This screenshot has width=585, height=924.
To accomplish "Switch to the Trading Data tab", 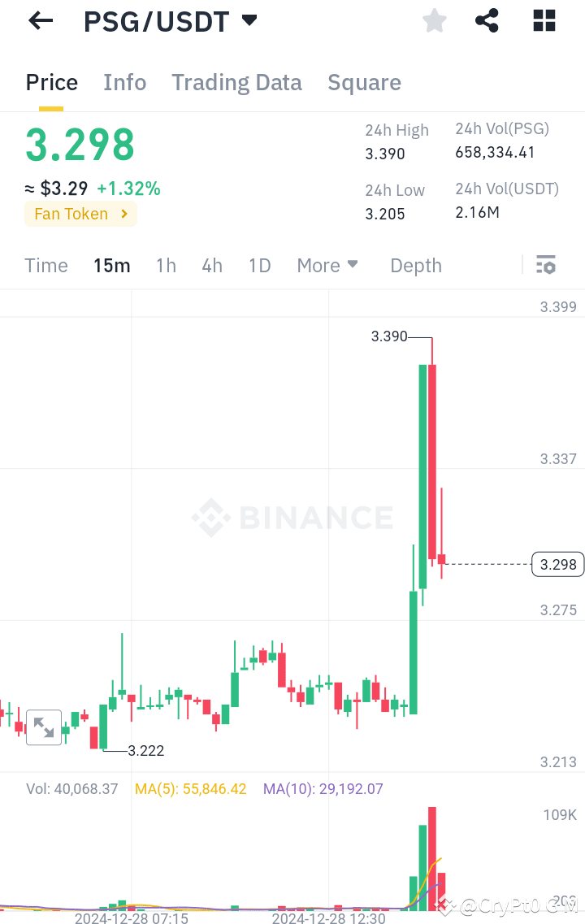I will (x=236, y=82).
